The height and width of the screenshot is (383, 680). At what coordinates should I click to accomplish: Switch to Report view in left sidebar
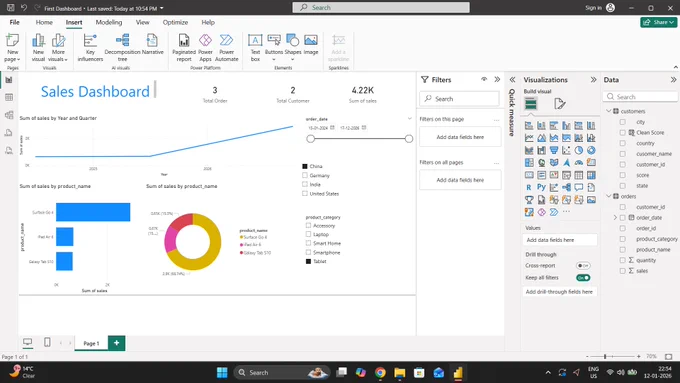coord(9,80)
